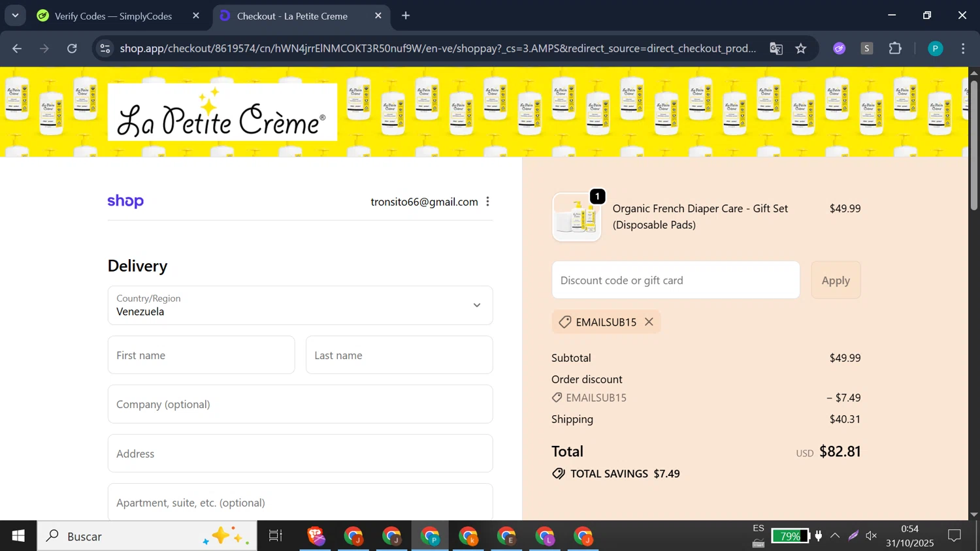The image size is (980, 551).
Task: Focus the Apartment, suite, etc. field
Action: point(300,502)
